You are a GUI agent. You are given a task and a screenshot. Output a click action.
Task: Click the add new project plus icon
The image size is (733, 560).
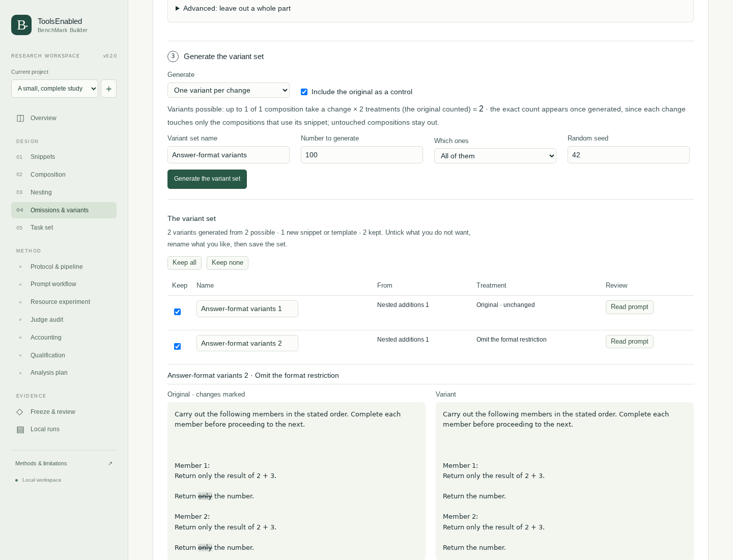(108, 89)
